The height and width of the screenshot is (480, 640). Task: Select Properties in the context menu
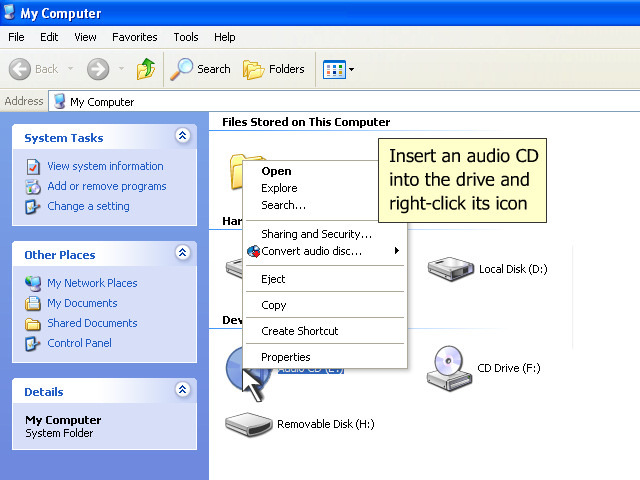click(x=286, y=357)
